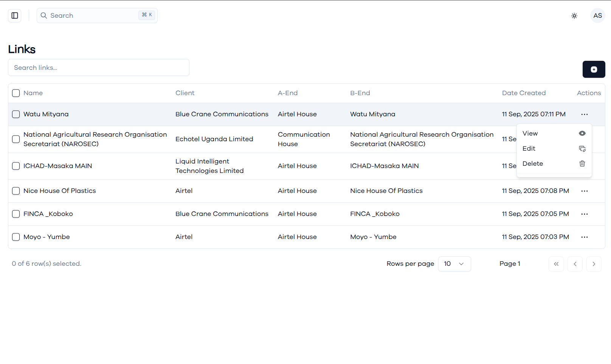Check the NAROSEC row checkbox
611x364 pixels.
tap(16, 139)
